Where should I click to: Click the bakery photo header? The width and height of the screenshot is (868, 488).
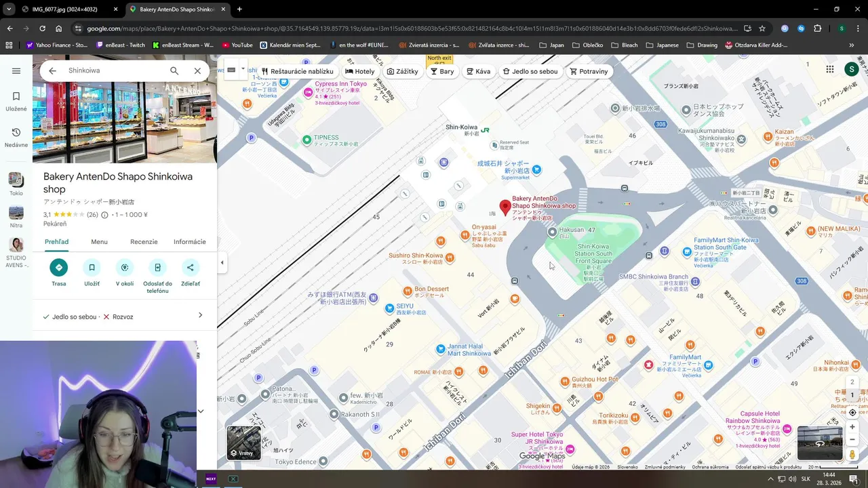(x=125, y=122)
